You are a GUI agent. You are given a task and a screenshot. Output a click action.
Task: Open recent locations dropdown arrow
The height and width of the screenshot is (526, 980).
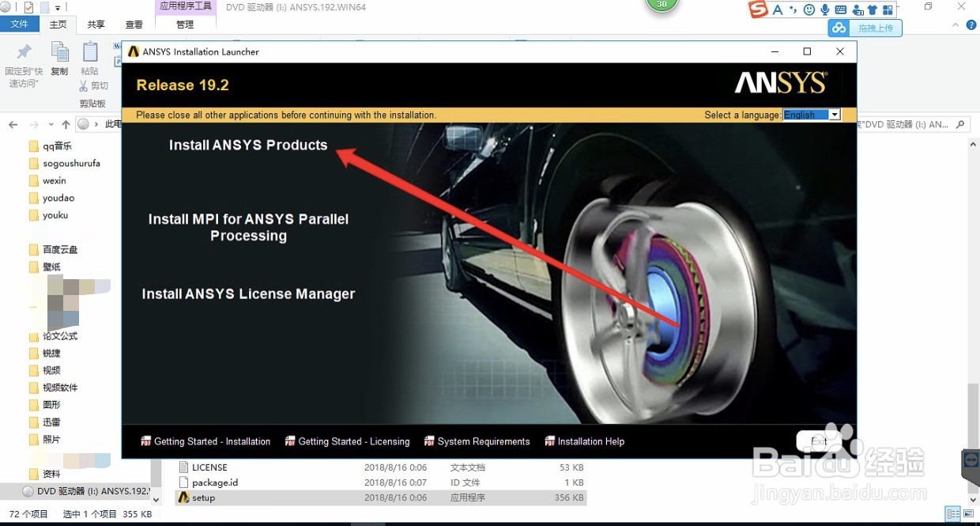tap(51, 124)
